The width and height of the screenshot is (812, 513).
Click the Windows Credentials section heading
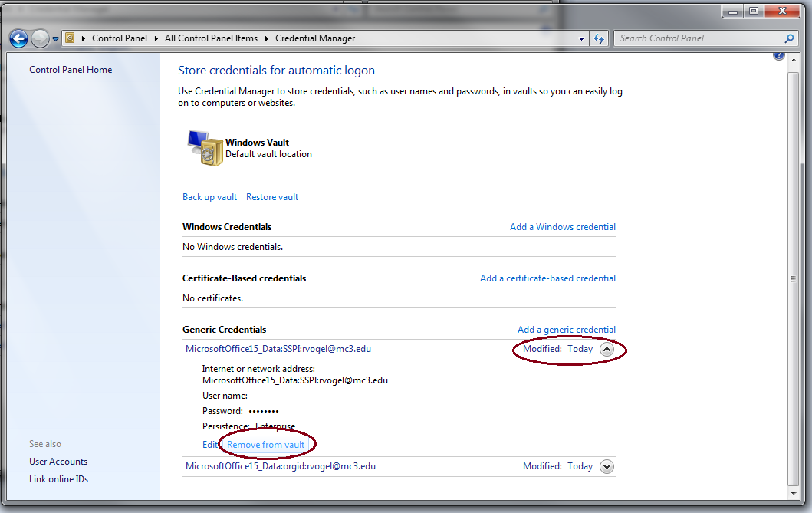click(227, 227)
